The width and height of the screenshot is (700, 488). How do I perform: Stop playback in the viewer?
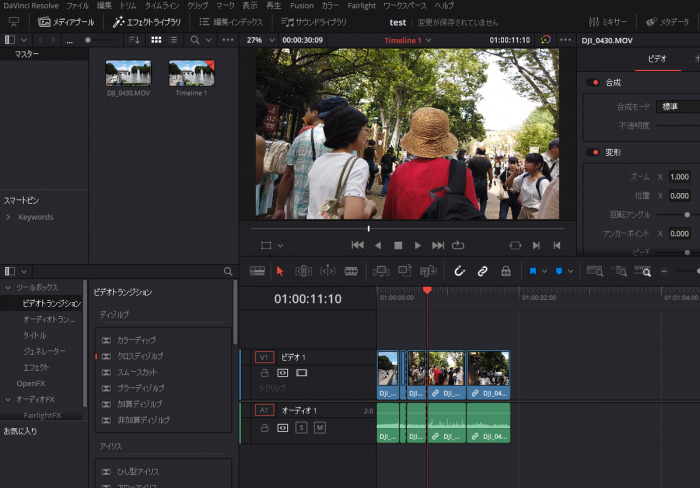point(398,245)
